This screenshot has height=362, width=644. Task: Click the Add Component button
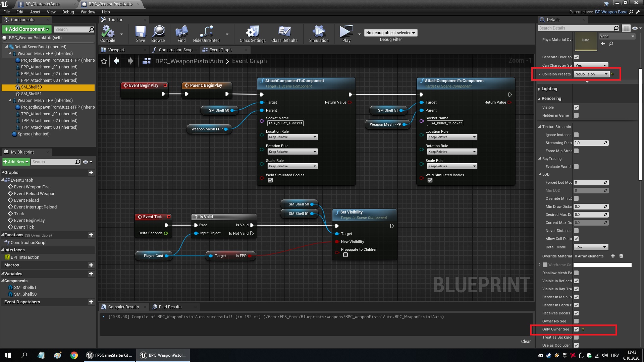point(26,29)
